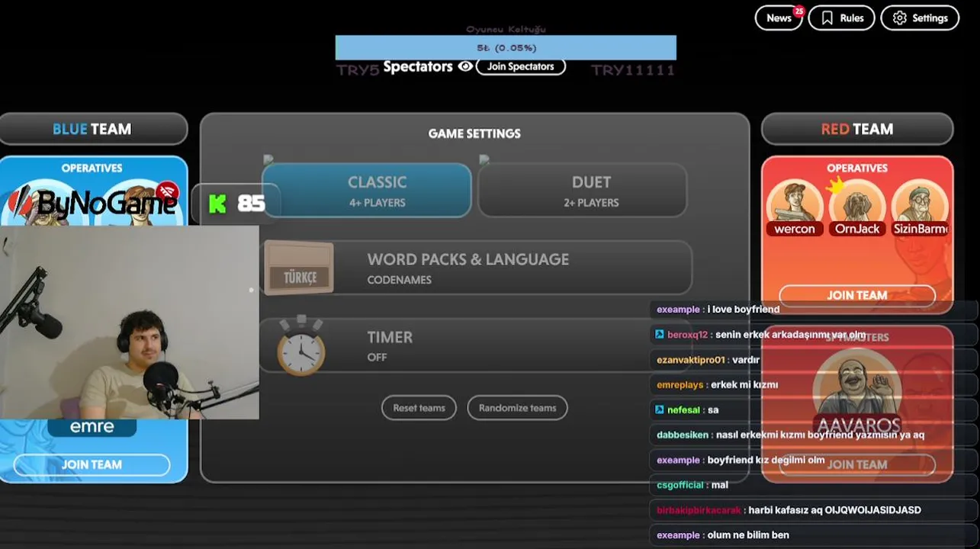The width and height of the screenshot is (980, 549).
Task: Select the Duet 2+ players mode
Action: (x=583, y=190)
